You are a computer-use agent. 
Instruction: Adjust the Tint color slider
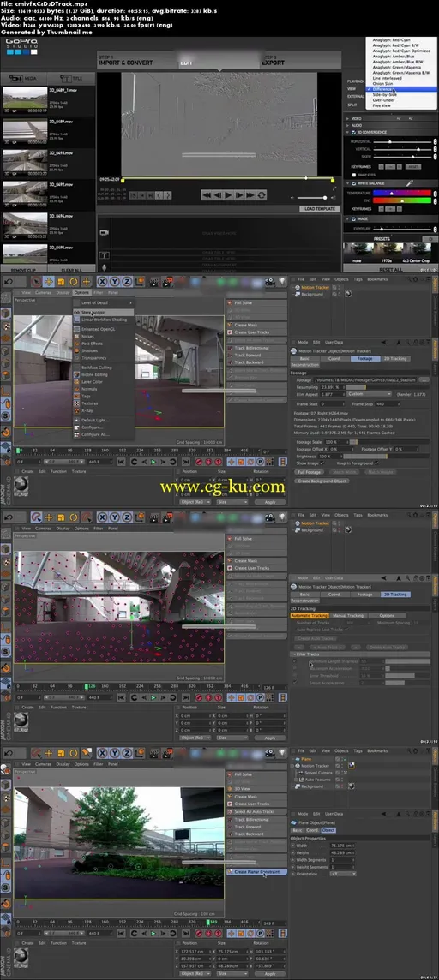coord(403,200)
